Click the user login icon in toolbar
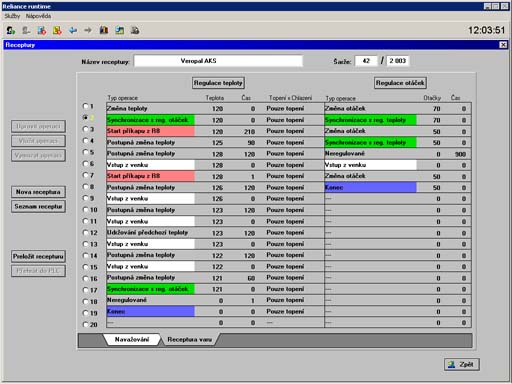 coord(11,31)
